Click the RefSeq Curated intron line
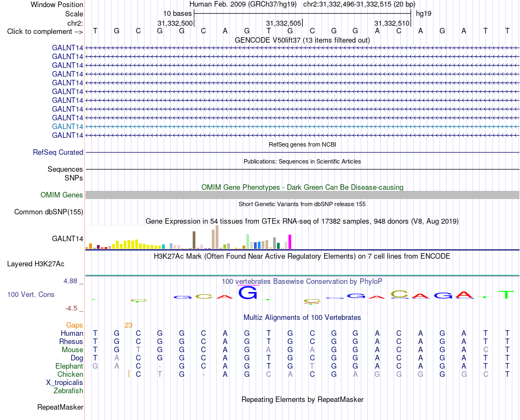520x420 pixels. tap(302, 153)
